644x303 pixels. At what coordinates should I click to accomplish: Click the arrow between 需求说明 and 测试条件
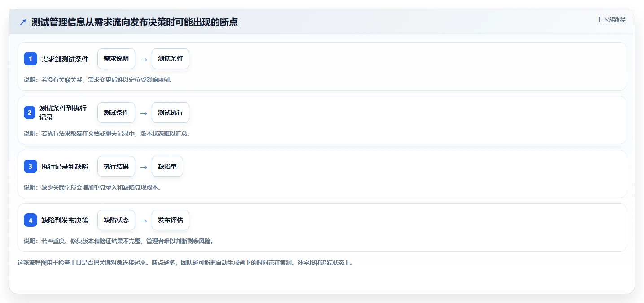pyautogui.click(x=144, y=59)
